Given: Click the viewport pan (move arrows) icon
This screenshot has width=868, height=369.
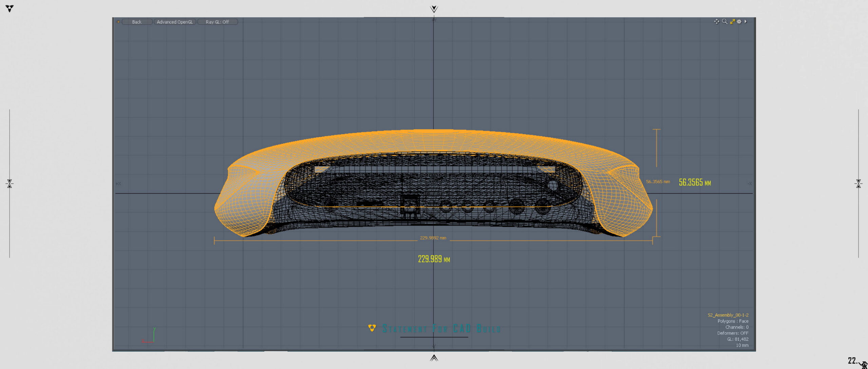Looking at the screenshot, I should 716,22.
